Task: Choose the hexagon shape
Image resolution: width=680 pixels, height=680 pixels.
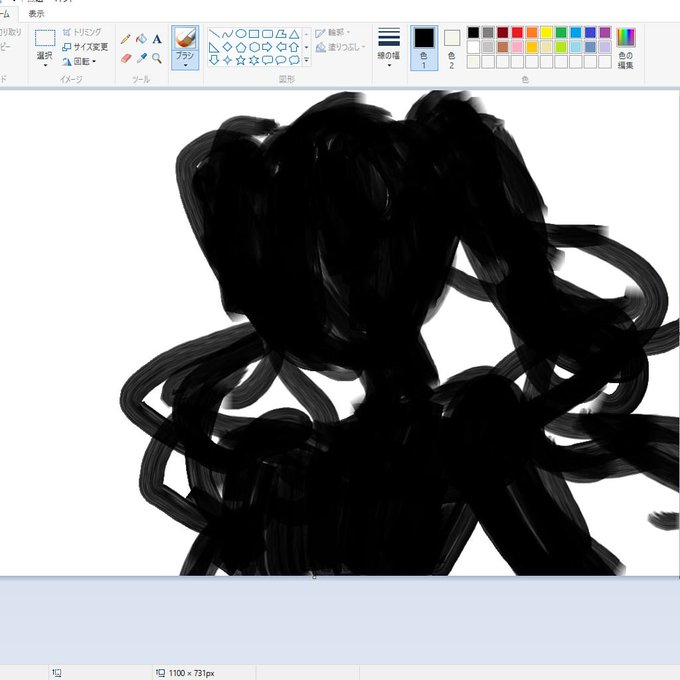Action: 254,47
